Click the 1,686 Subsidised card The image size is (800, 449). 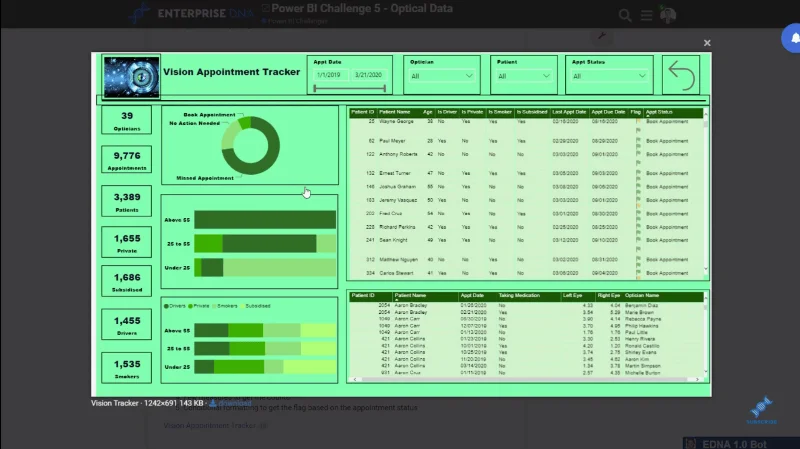(127, 281)
